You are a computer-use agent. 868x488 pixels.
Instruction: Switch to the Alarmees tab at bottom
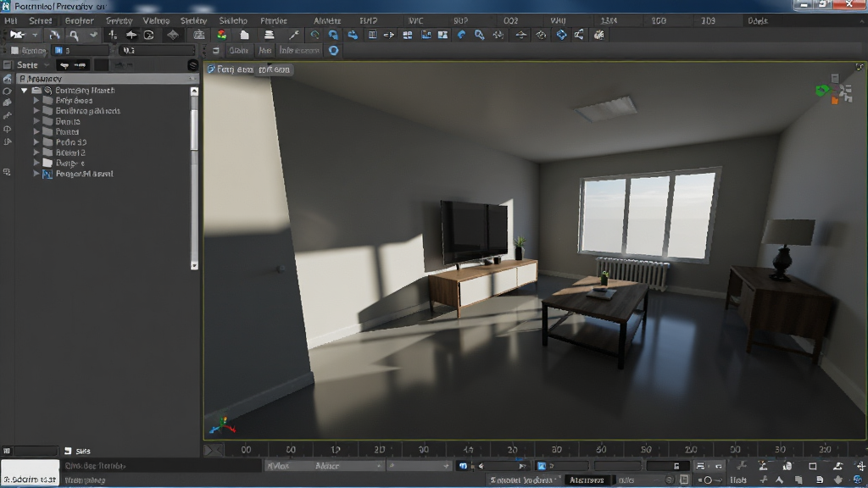(587, 480)
